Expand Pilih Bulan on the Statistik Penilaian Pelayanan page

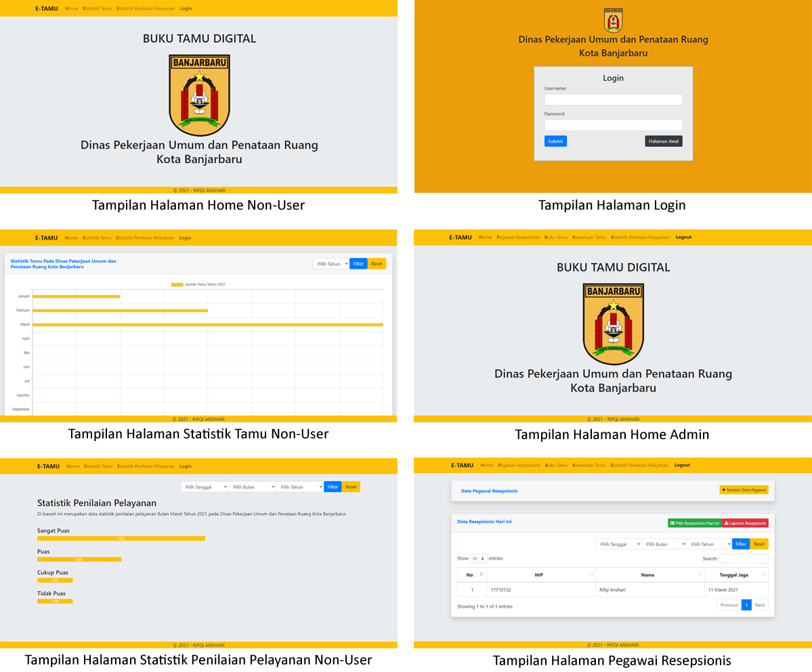[x=252, y=487]
